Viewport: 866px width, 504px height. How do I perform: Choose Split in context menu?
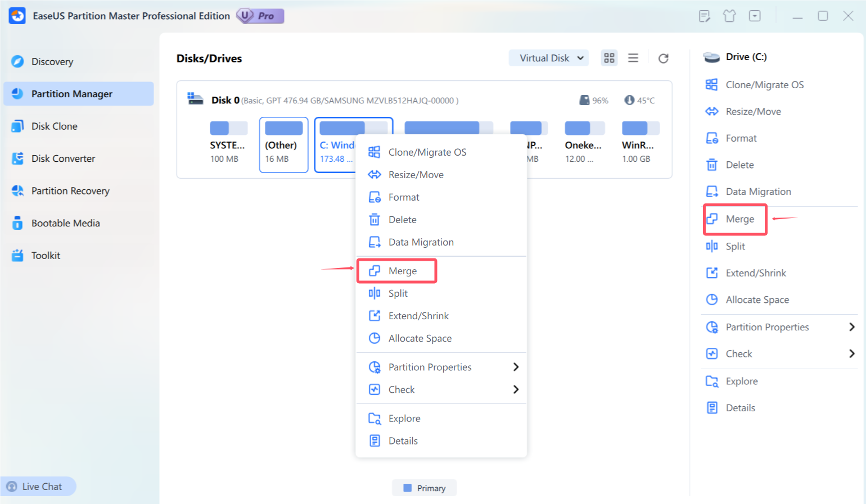(x=441, y=293)
